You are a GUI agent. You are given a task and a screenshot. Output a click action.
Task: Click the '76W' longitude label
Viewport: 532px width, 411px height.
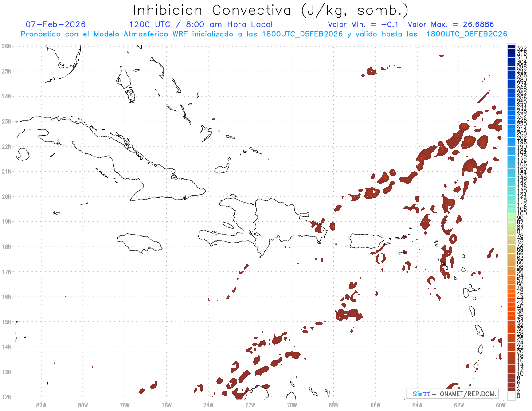click(166, 405)
